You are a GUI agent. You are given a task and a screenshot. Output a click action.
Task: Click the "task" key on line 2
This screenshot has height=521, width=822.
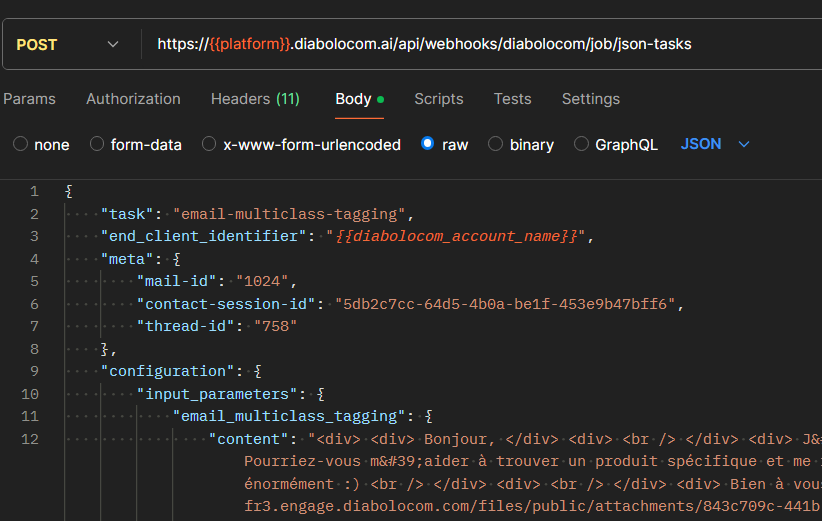[130, 214]
